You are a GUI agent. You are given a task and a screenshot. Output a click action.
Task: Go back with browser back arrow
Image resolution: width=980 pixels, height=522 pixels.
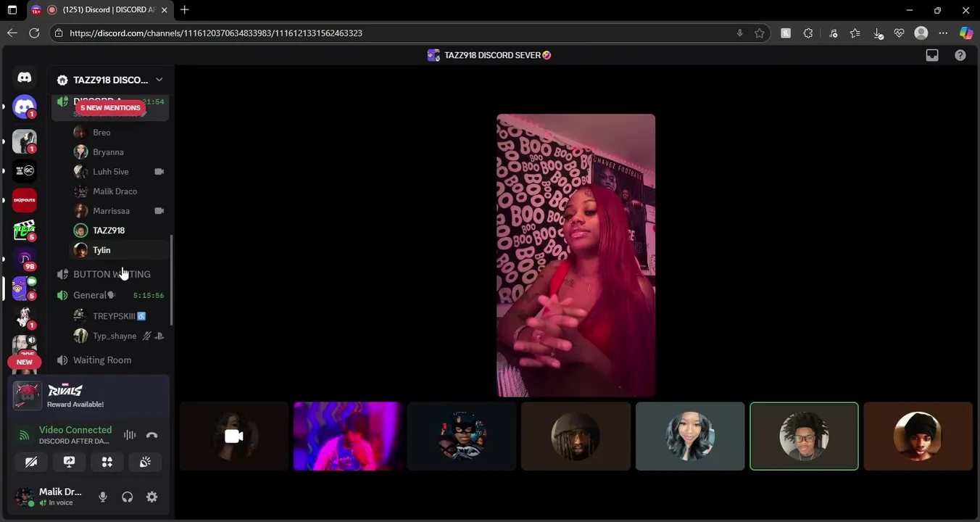12,33
